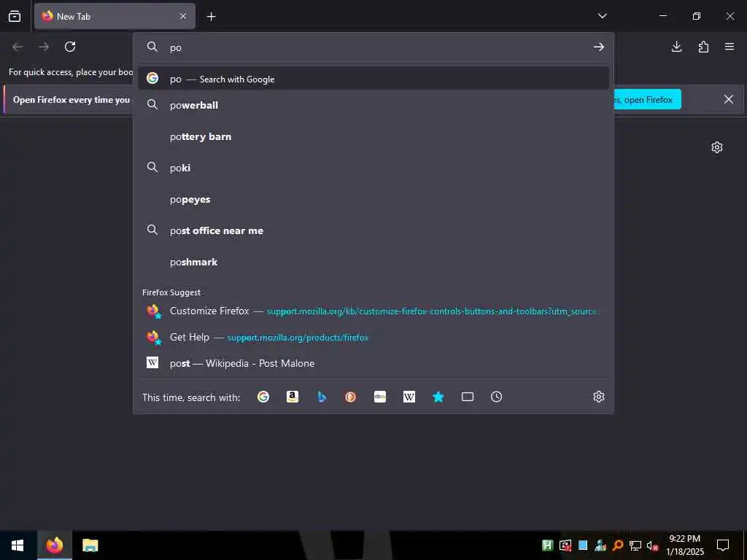Search bookmarks using the star icon

point(438,397)
